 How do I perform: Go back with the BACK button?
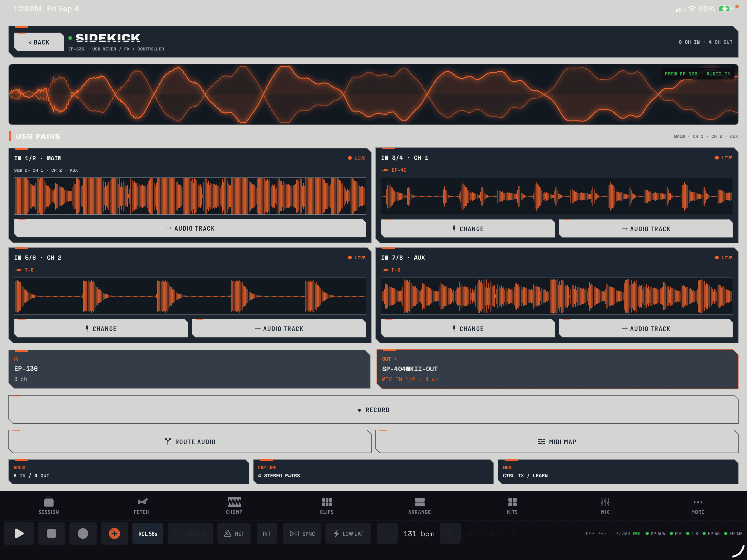[39, 42]
